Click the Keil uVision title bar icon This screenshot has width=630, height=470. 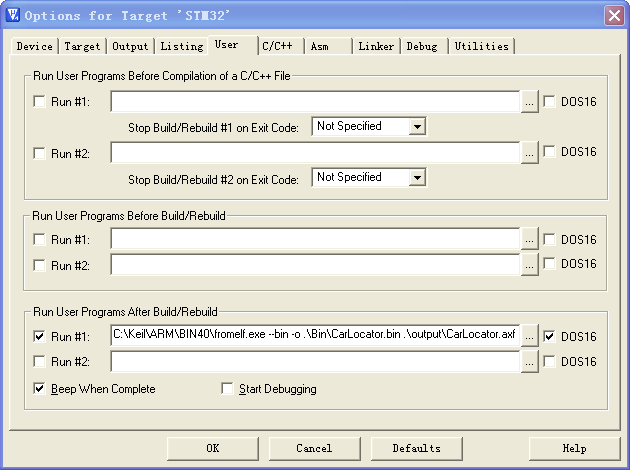click(x=12, y=15)
